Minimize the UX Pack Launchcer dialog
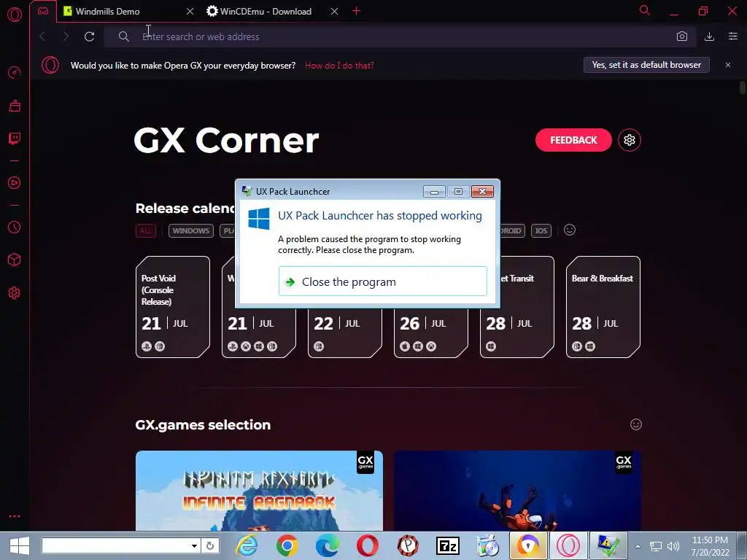The height and width of the screenshot is (560, 747). tap(434, 192)
